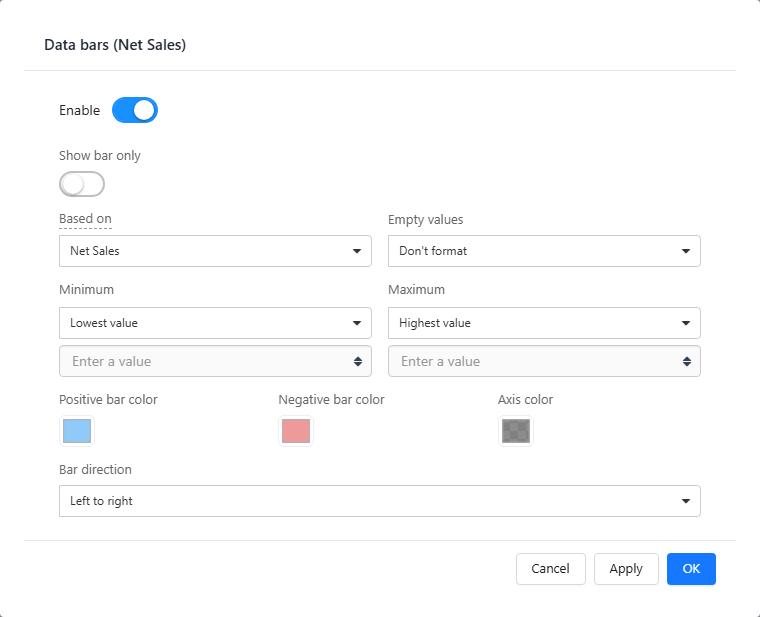The width and height of the screenshot is (760, 617).
Task: Click the Bar direction label
Action: 95,469
